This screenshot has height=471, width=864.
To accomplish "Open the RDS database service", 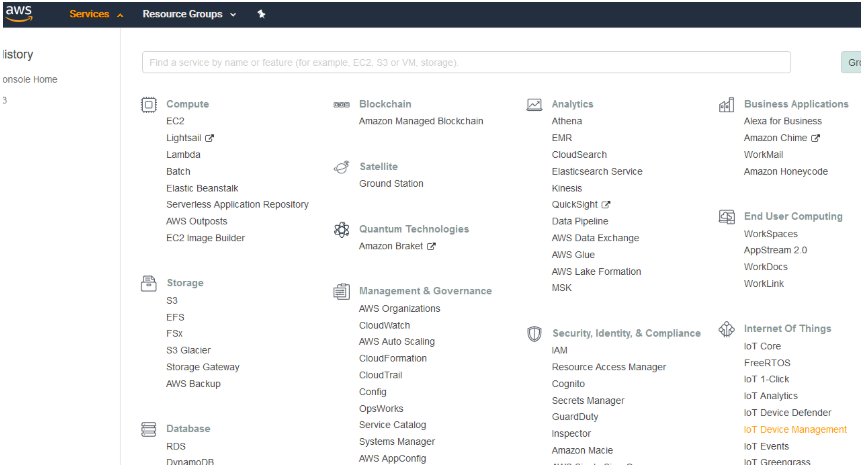I will 176,447.
